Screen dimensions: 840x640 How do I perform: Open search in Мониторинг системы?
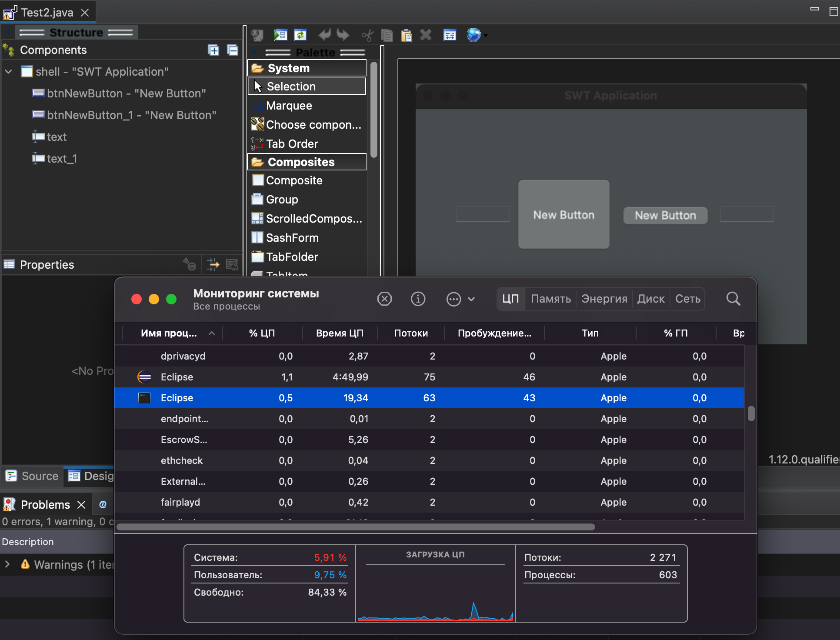click(x=733, y=299)
